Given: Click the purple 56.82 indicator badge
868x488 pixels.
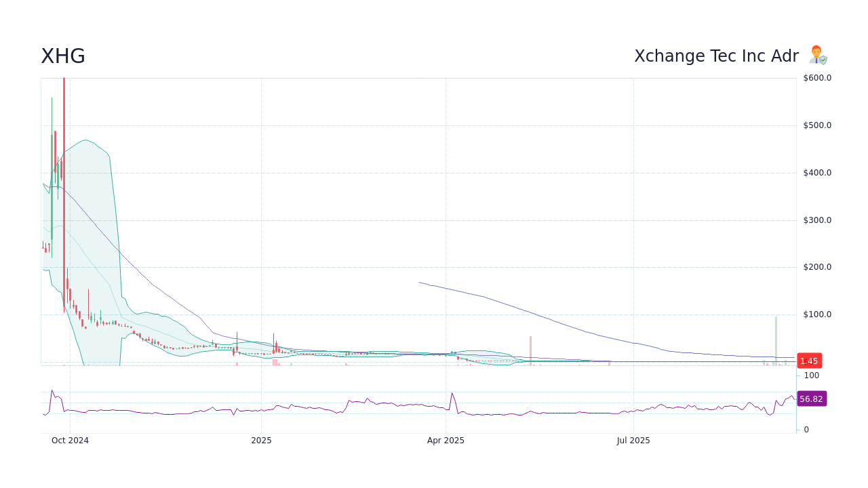Looking at the screenshot, I should (812, 399).
